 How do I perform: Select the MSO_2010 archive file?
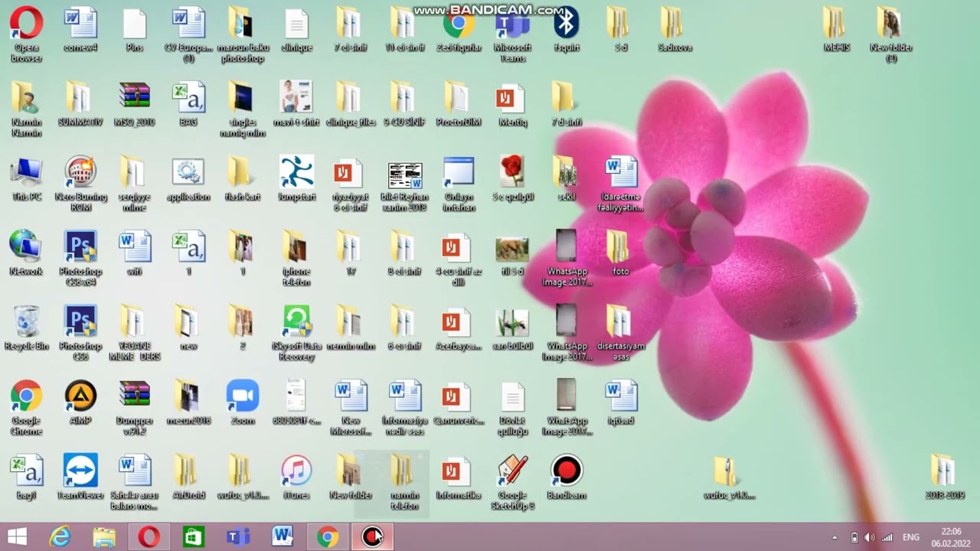[134, 103]
